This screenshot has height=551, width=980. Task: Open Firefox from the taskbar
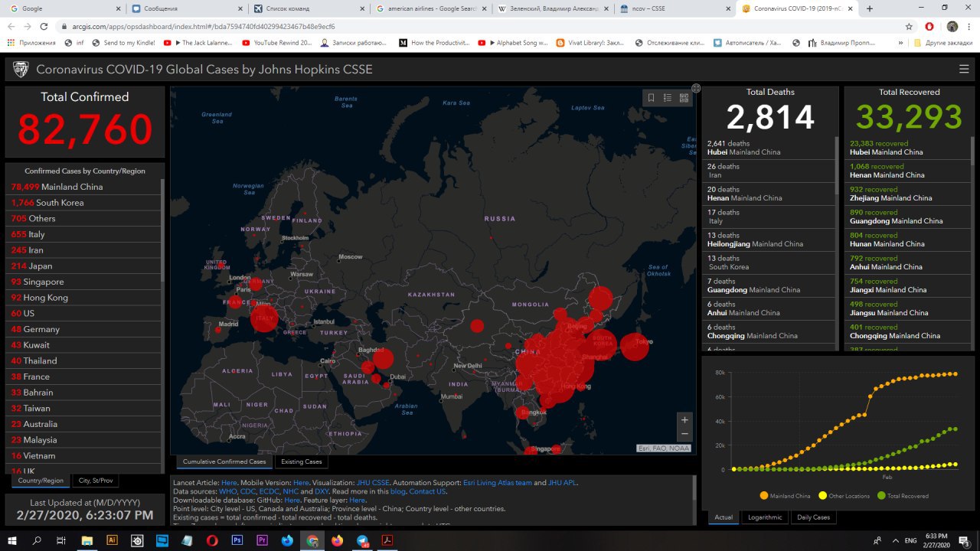[338, 540]
